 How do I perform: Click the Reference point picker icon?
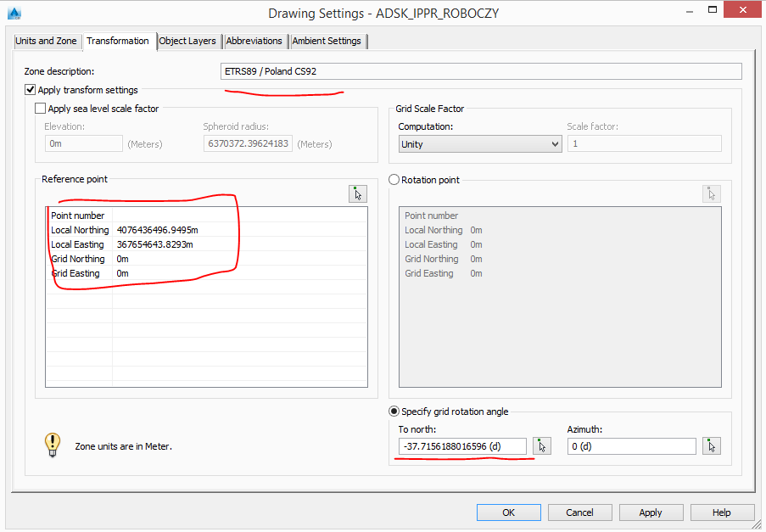pyautogui.click(x=357, y=193)
